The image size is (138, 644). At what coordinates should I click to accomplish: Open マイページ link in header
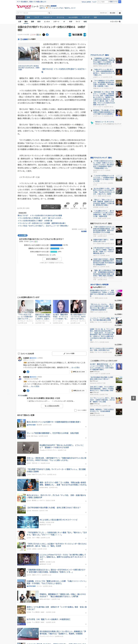tap(103, 13)
